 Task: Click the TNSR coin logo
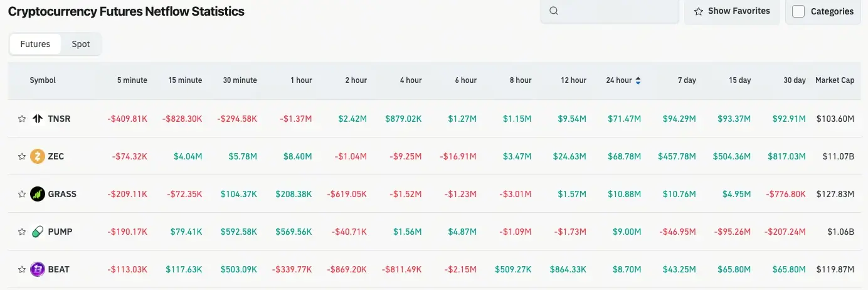click(x=38, y=119)
